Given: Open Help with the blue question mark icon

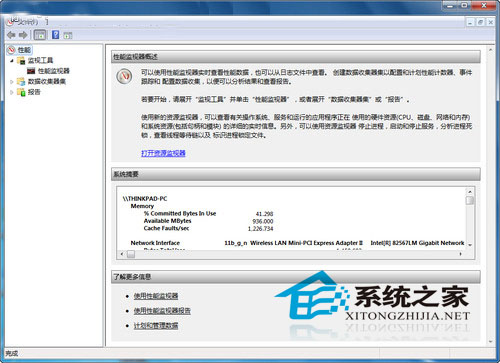Looking at the screenshot, I should 56,35.
